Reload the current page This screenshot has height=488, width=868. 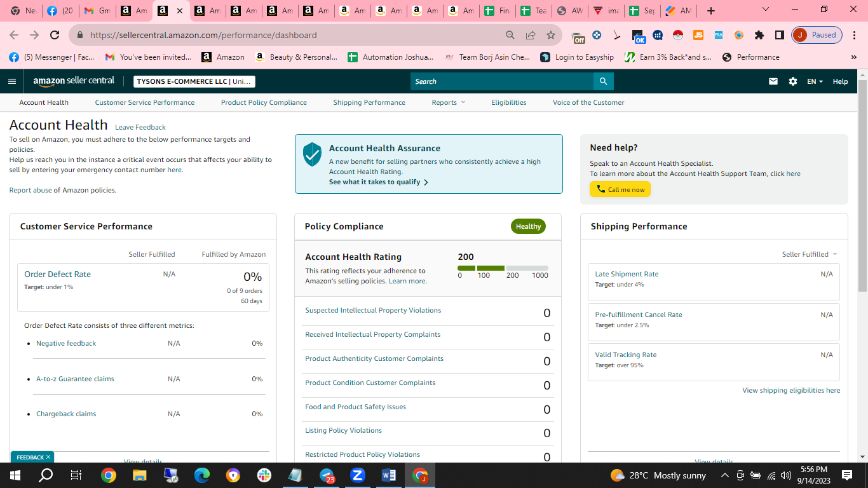(55, 35)
